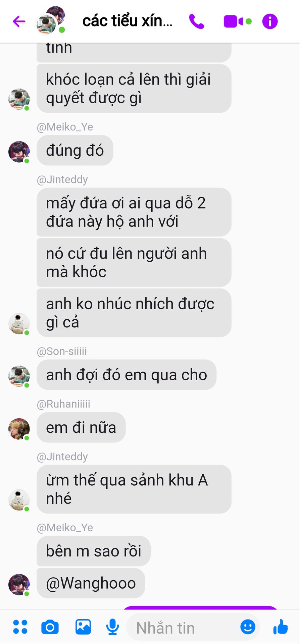Tap message mấy đứa ơi ai qua dỗ
Image resolution: width=300 pixels, height=644 pixels.
click(x=134, y=212)
